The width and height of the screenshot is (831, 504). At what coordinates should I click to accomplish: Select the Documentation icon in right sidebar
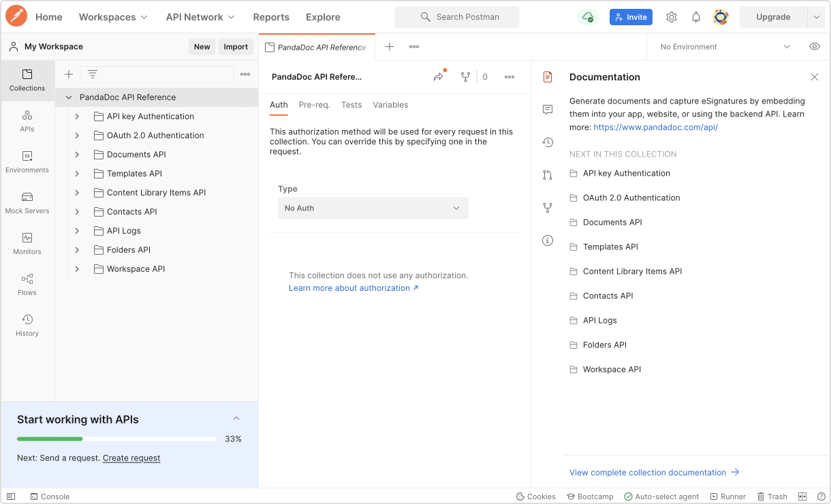[x=548, y=77]
